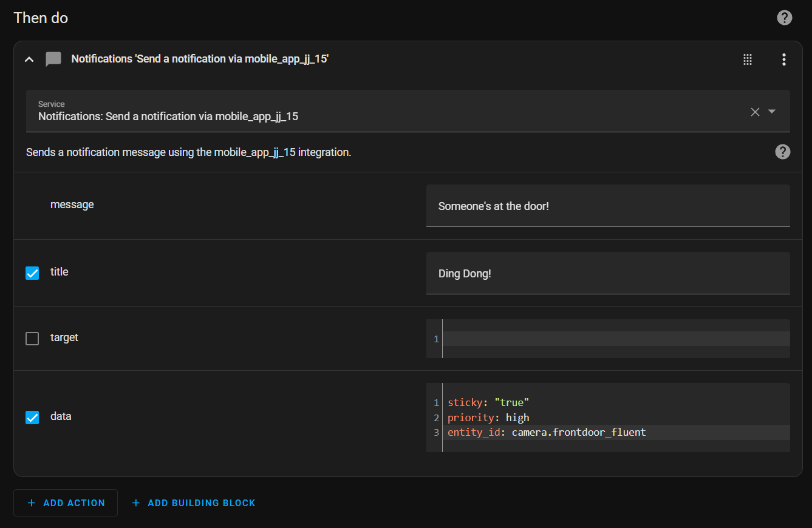
Task: Select the priority: high line in data
Action: point(488,418)
